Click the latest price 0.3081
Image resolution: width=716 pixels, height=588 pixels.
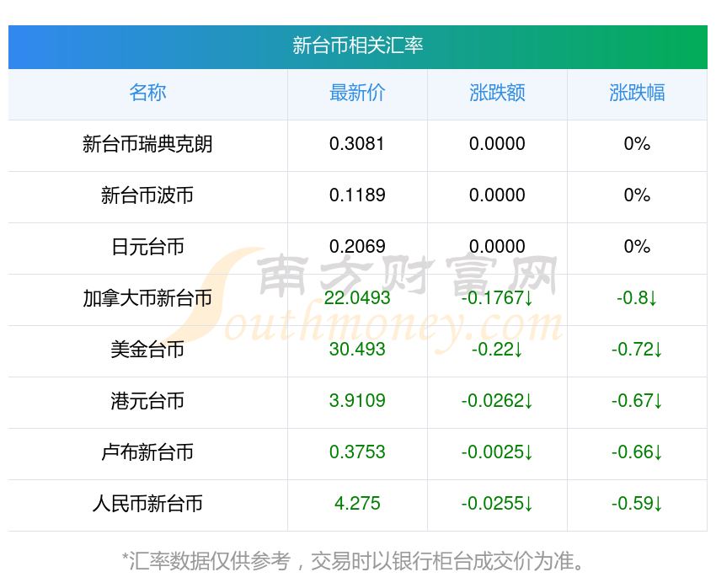(357, 144)
